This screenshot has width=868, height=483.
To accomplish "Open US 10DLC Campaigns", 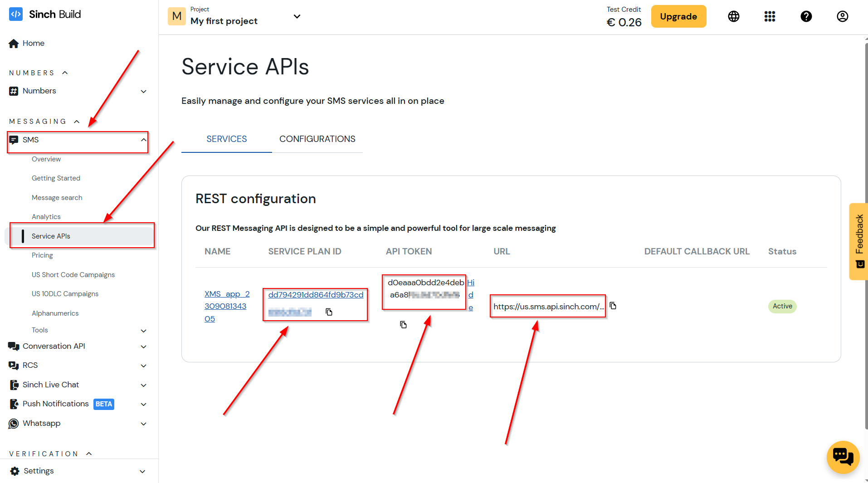I will pos(65,294).
